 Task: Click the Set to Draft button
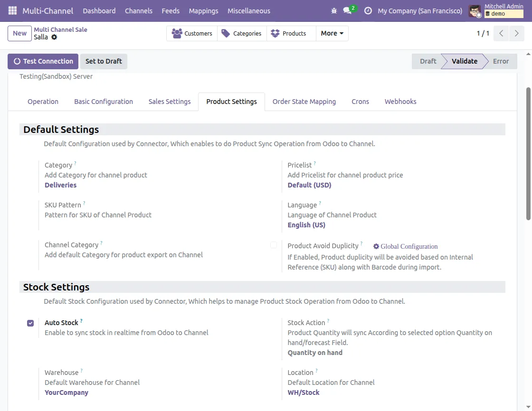click(104, 61)
